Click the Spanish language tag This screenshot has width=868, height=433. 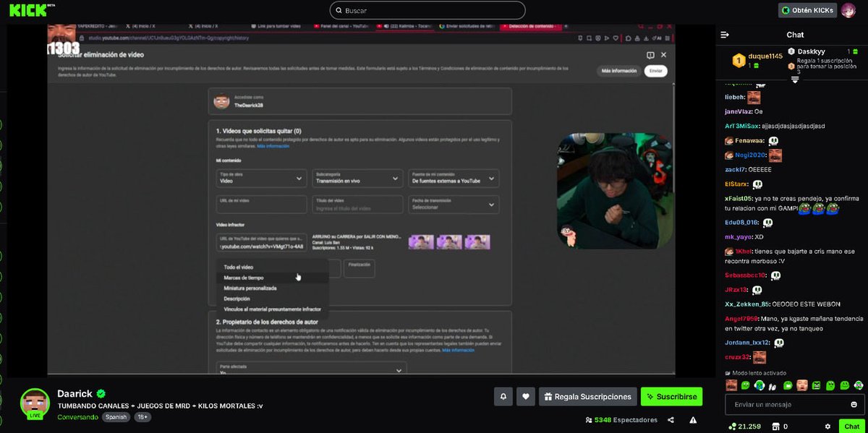click(116, 417)
